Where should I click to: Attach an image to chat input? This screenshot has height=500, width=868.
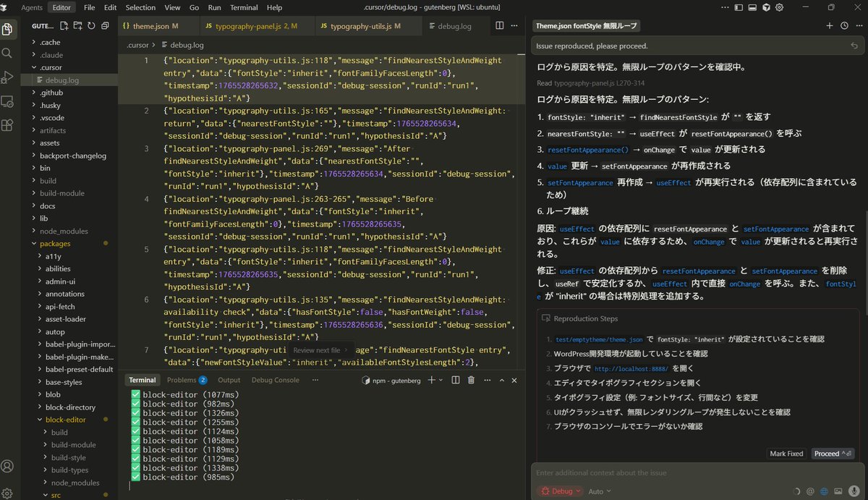coord(838,491)
